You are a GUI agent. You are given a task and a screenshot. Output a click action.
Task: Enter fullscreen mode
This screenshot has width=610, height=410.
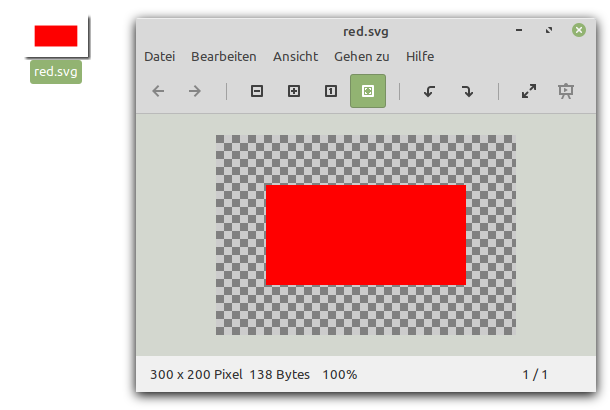[x=529, y=91]
